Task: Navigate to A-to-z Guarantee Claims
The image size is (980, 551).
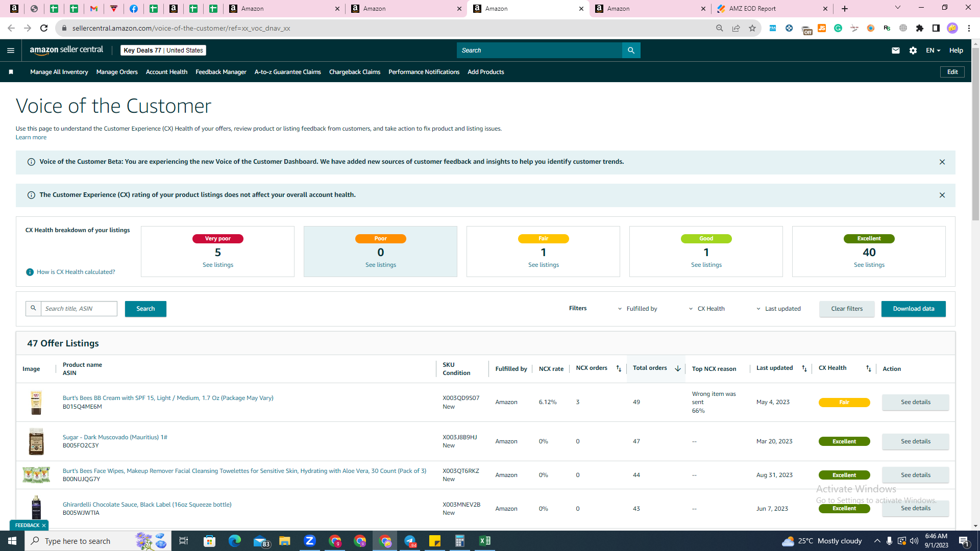Action: 288,72
